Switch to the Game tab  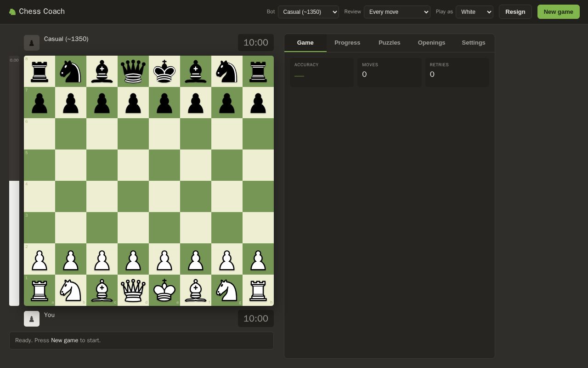pyautogui.click(x=305, y=43)
